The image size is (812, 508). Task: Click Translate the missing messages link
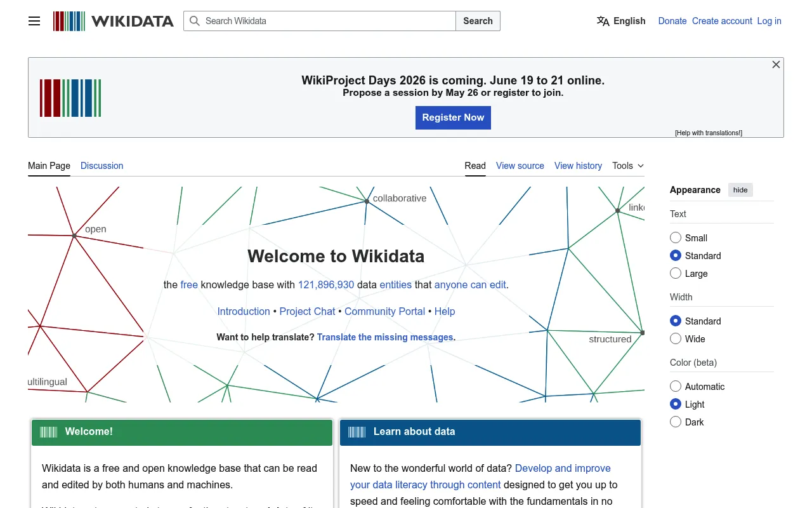(x=385, y=337)
